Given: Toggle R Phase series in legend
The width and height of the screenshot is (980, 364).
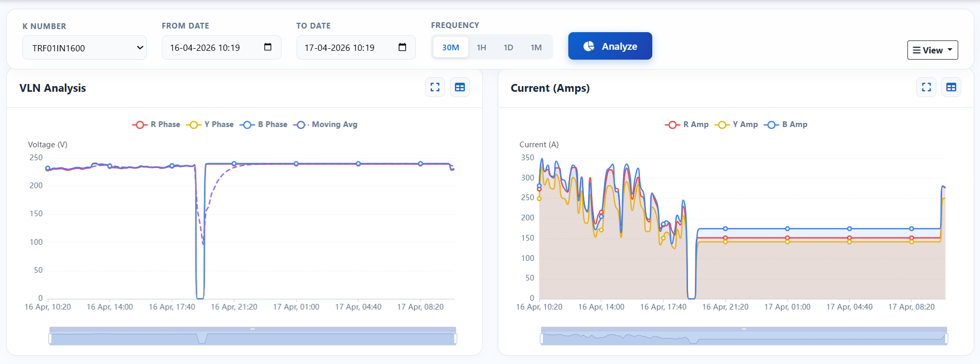Looking at the screenshot, I should point(157,124).
